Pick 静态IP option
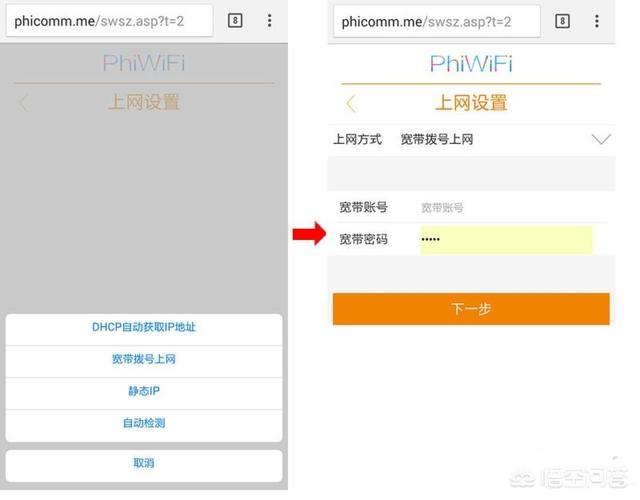The height and width of the screenshot is (500, 640). pos(144,391)
